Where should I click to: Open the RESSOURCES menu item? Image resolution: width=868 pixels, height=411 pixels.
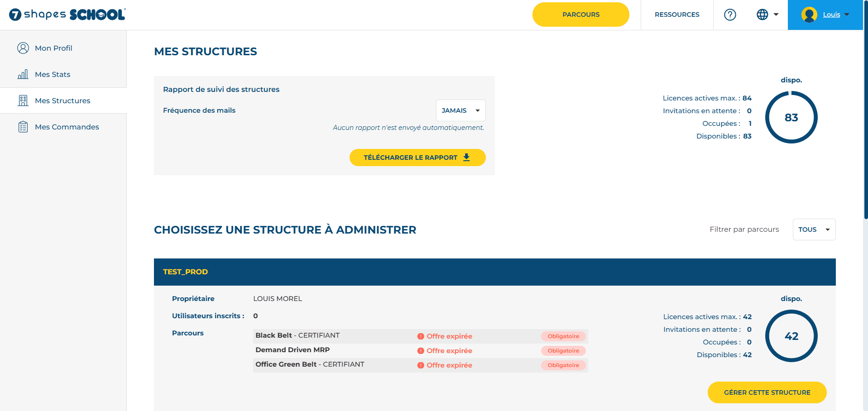pos(677,14)
